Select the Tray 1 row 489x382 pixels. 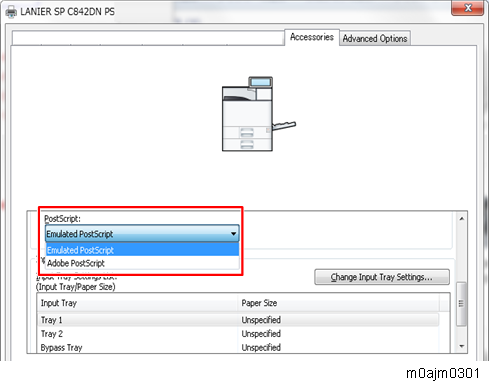[x=238, y=320]
